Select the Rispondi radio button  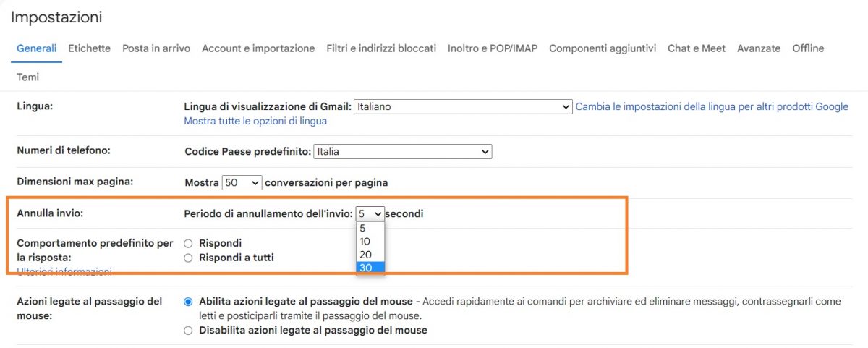click(x=188, y=244)
